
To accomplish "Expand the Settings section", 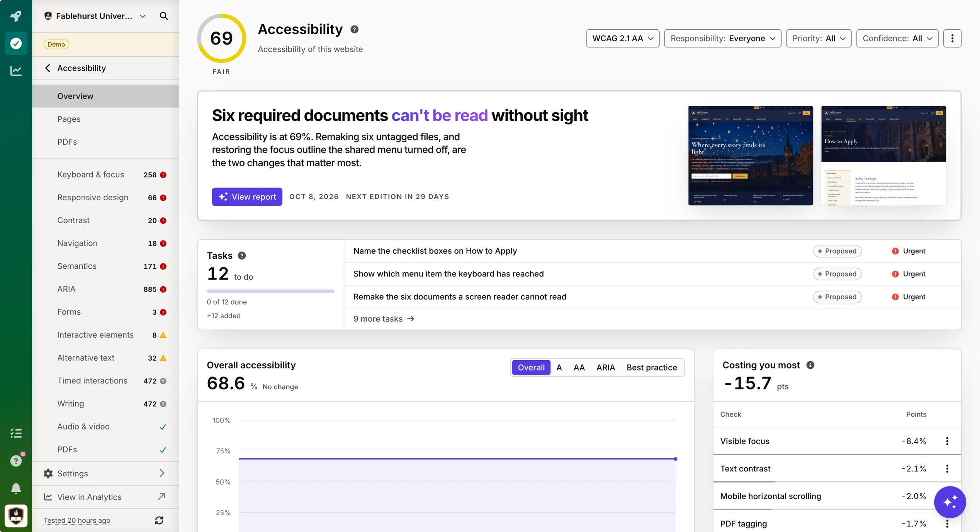I will [x=105, y=473].
